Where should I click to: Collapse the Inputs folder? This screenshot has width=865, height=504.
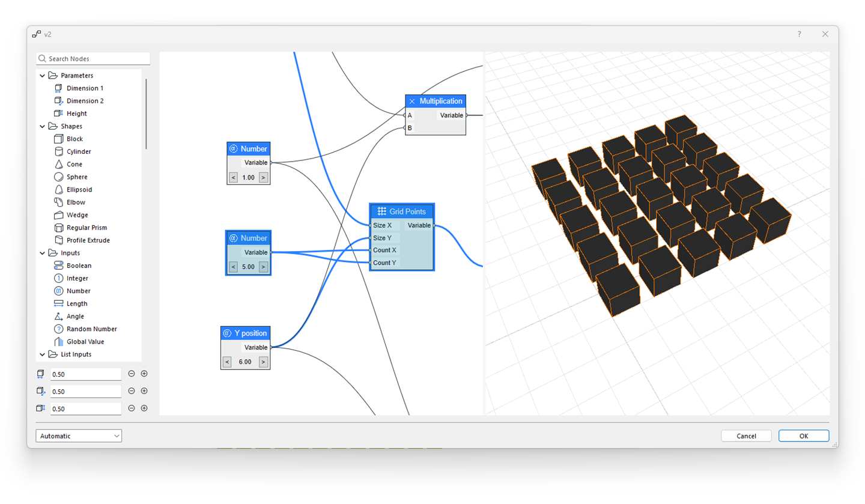[x=42, y=253]
